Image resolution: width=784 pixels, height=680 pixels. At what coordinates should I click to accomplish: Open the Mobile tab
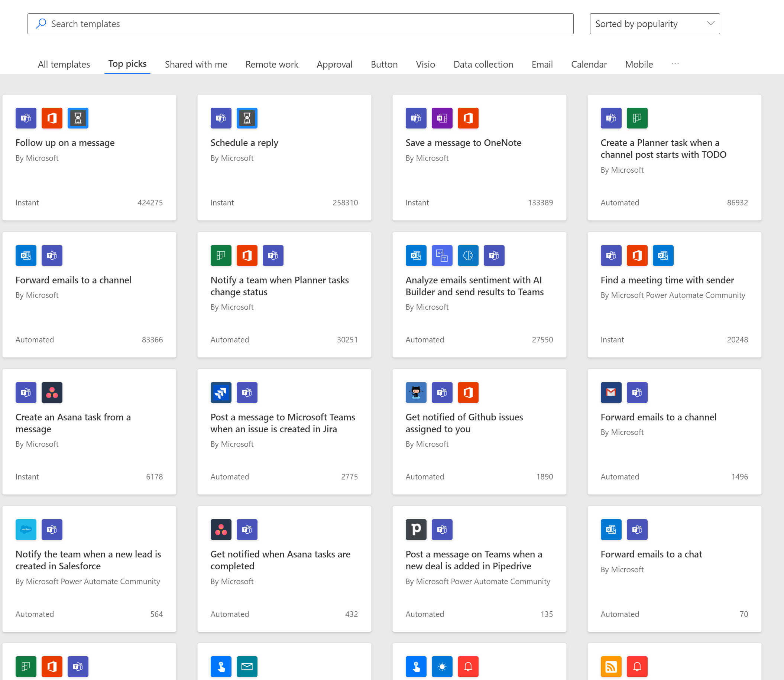[x=639, y=64]
